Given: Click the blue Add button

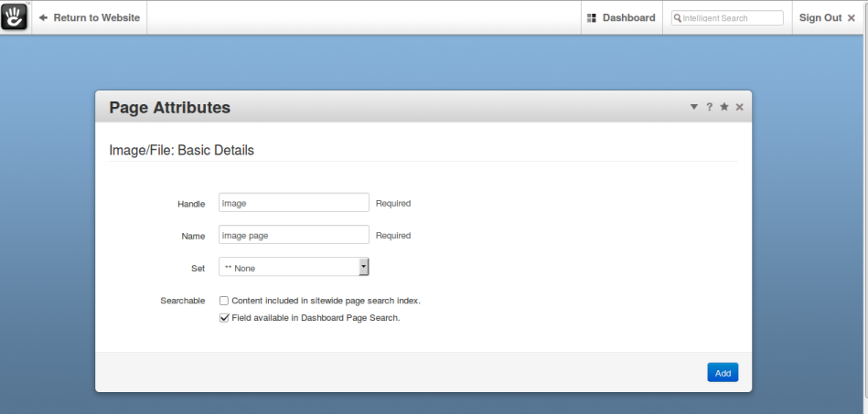Looking at the screenshot, I should click(723, 373).
